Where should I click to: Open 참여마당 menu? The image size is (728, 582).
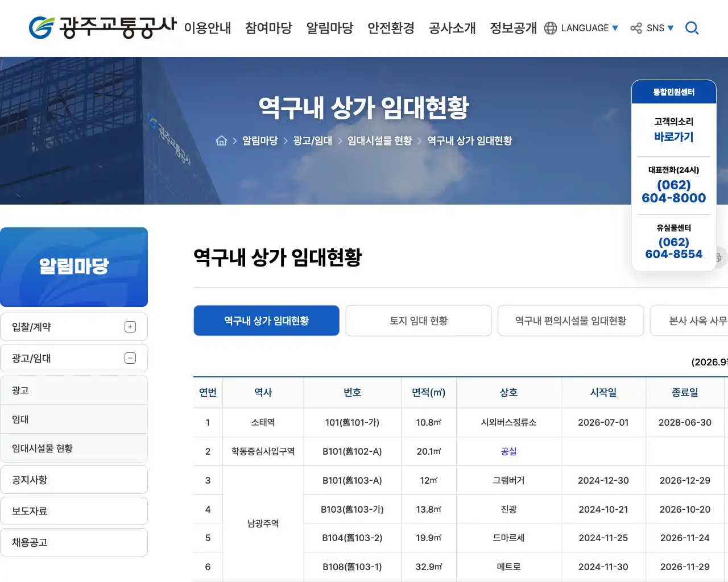(x=268, y=28)
